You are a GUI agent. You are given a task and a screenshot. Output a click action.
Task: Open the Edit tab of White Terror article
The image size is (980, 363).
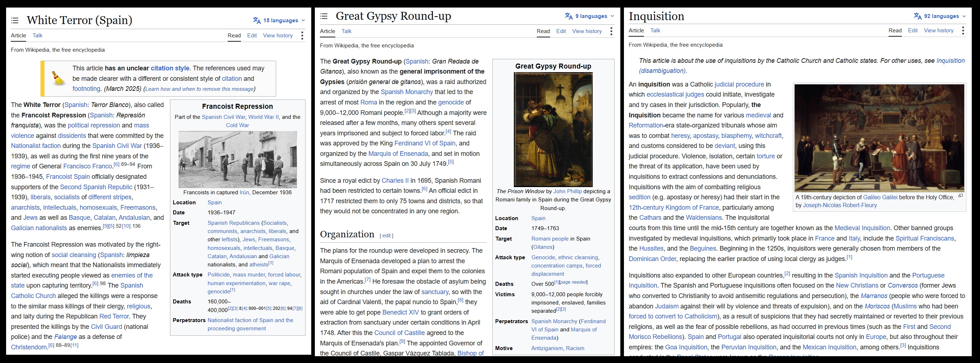pos(252,36)
